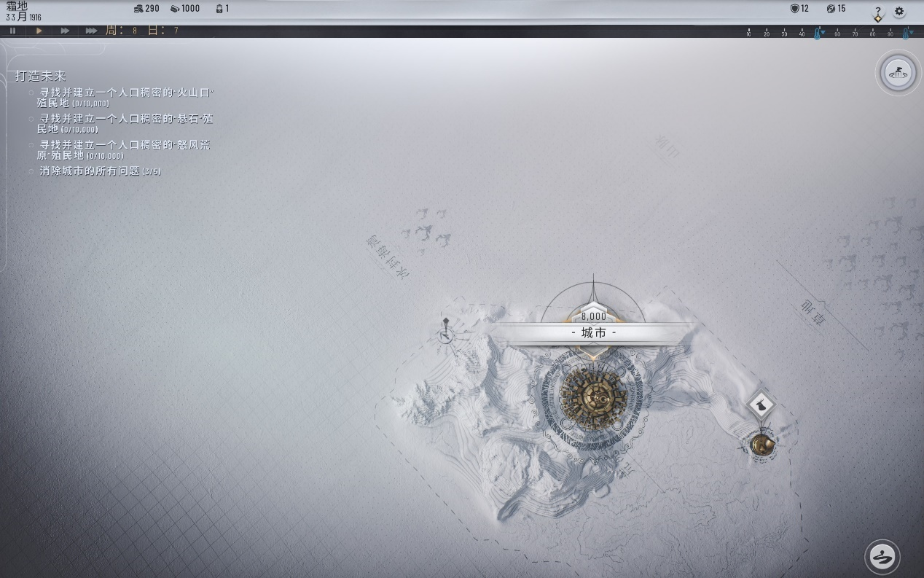Screen dimensions: 924x578
Task: Click the first thermometer marker on the timeline
Action: pyautogui.click(x=818, y=33)
